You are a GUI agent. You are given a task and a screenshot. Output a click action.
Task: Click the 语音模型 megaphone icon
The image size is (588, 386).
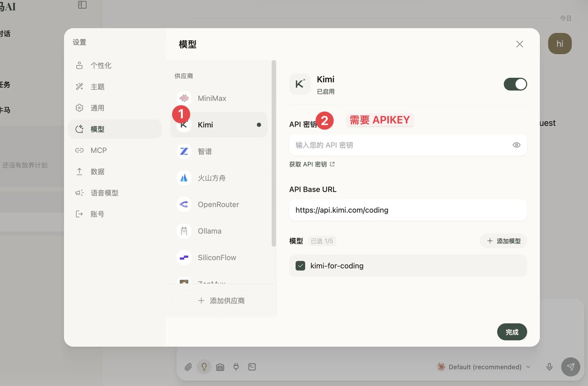[79, 193]
